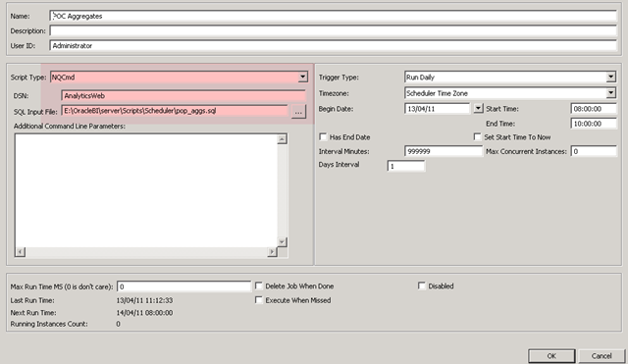628x364 pixels.
Task: Click the parameters box right scroll arrow
Action: tap(272, 252)
